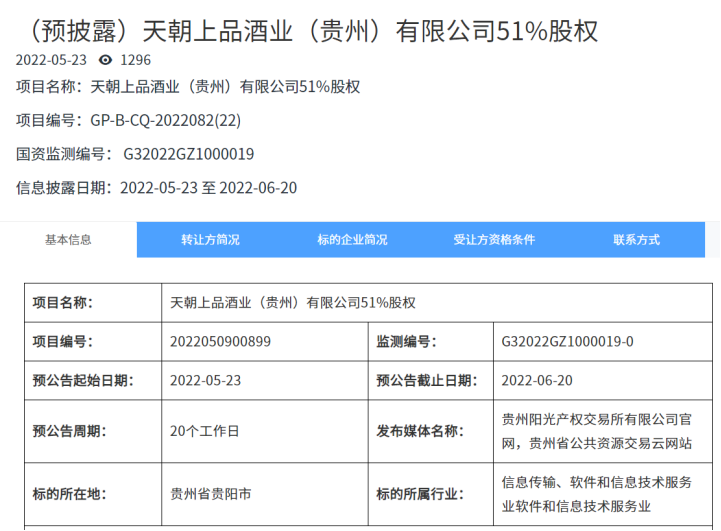
Task: Select the 标的企业简况 tab
Action: coord(352,240)
